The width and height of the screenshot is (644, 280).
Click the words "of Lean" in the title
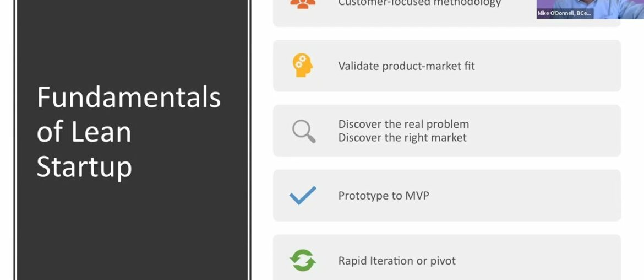coord(84,132)
